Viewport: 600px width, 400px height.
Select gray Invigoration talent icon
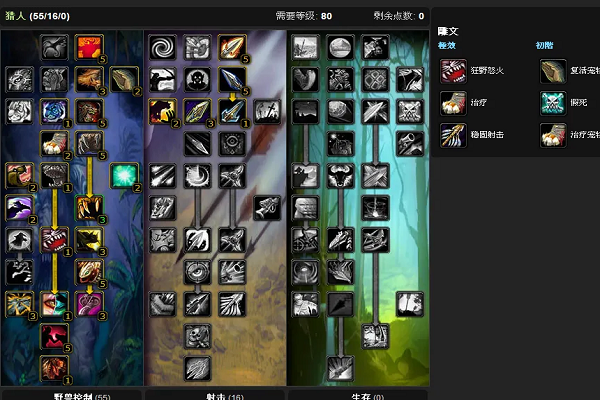20,272
